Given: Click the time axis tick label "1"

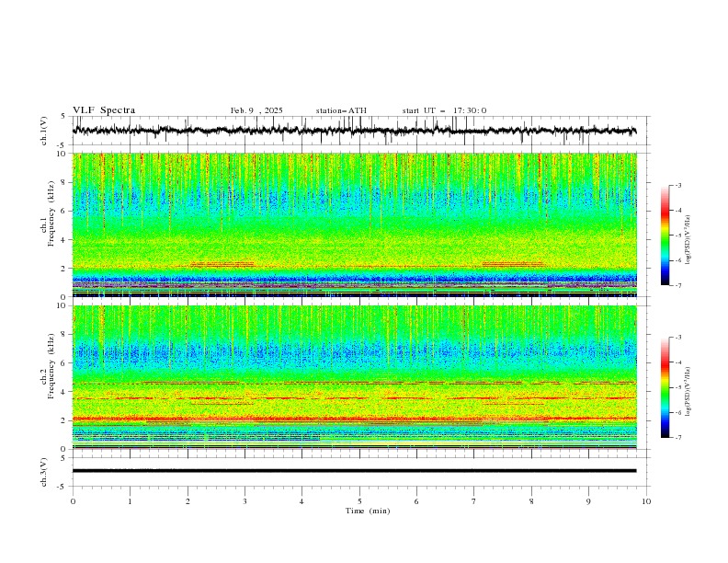Looking at the screenshot, I should tap(130, 501).
